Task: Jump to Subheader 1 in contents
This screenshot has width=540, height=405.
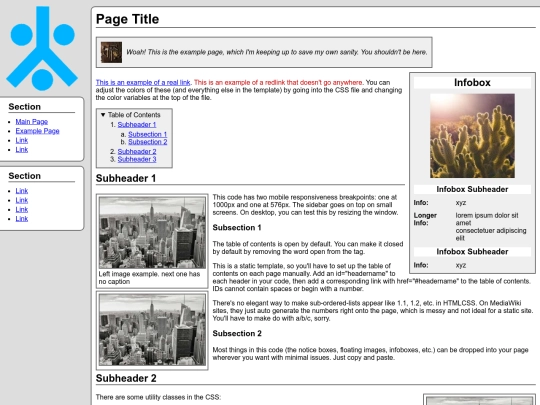Action: [x=137, y=124]
